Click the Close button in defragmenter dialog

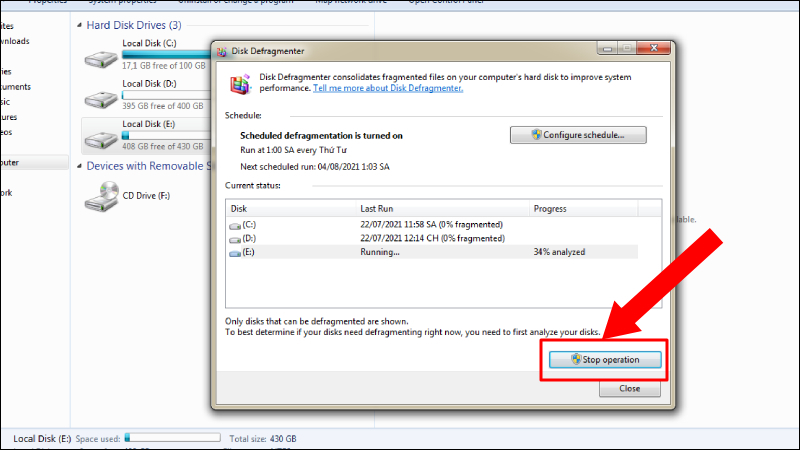630,389
